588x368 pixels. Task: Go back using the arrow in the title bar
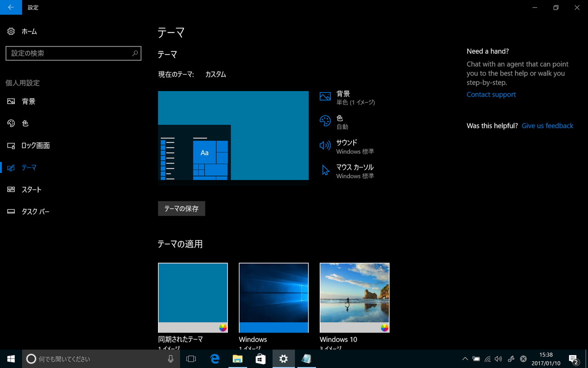(11, 7)
